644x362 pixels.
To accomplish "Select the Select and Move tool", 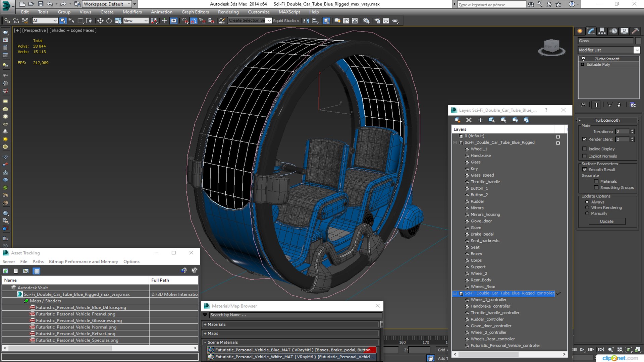I will click(100, 21).
